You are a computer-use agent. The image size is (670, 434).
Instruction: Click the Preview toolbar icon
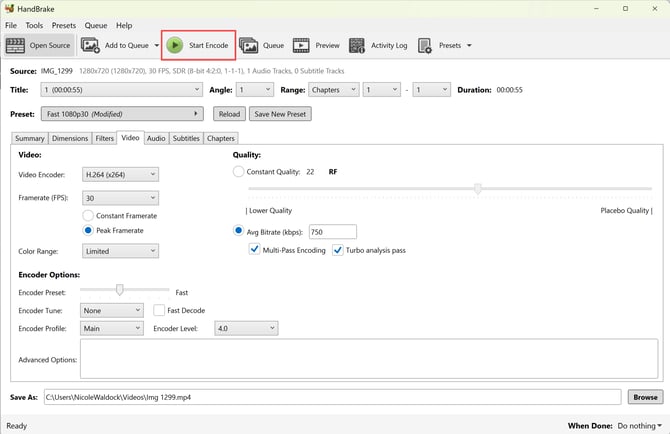[301, 45]
